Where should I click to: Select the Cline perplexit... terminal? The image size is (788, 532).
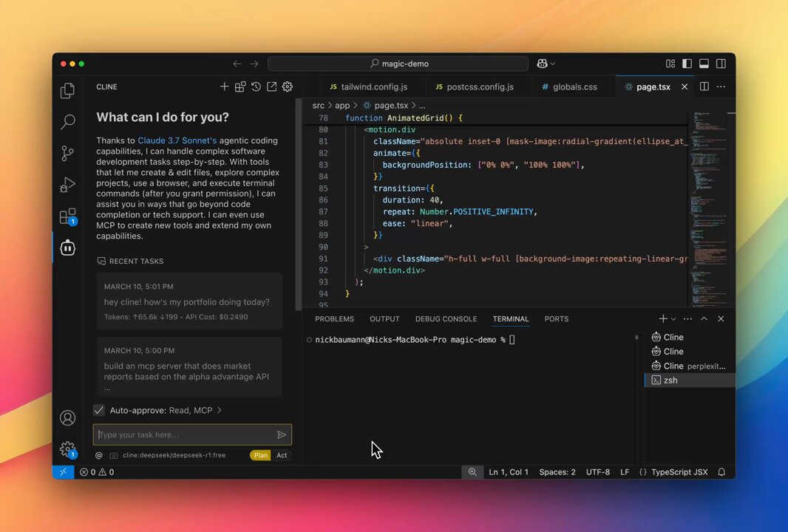[x=690, y=366]
